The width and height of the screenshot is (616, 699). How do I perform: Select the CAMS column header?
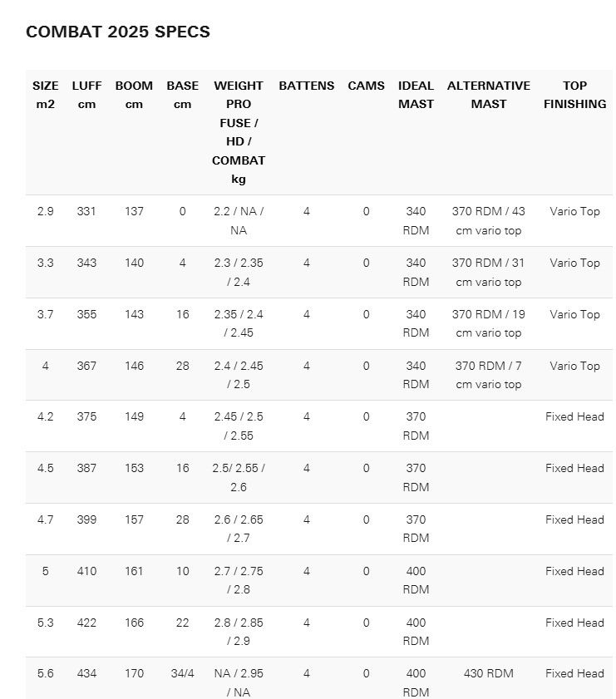click(366, 86)
